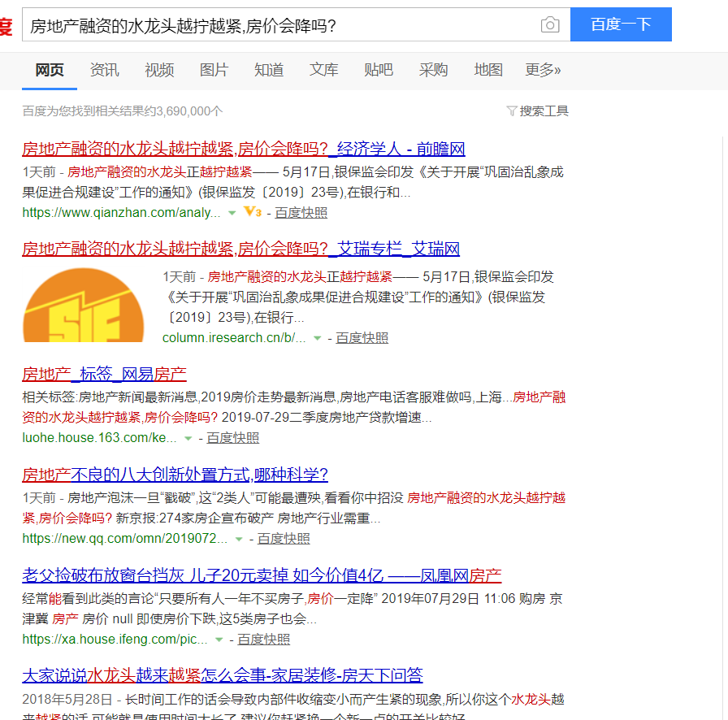The width and height of the screenshot is (728, 720).
Task: Go to the 文库 tab
Action: tap(323, 70)
